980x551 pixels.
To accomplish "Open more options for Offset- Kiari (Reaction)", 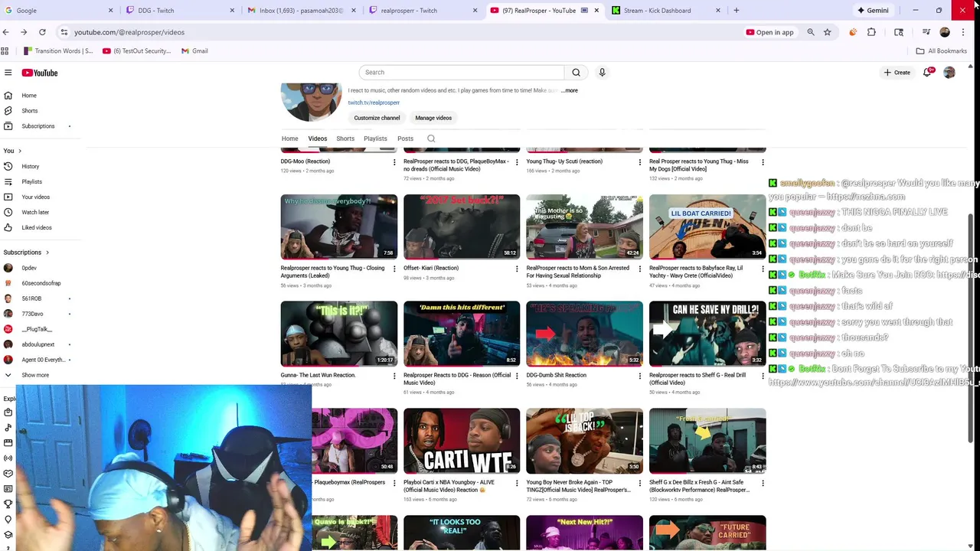I will [517, 269].
